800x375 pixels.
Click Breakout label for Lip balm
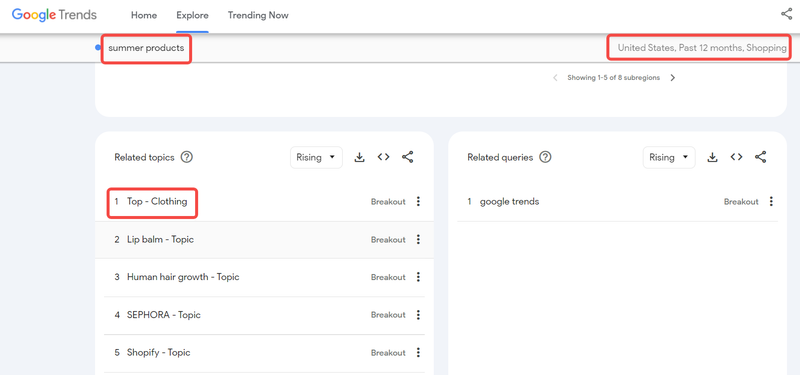(388, 240)
